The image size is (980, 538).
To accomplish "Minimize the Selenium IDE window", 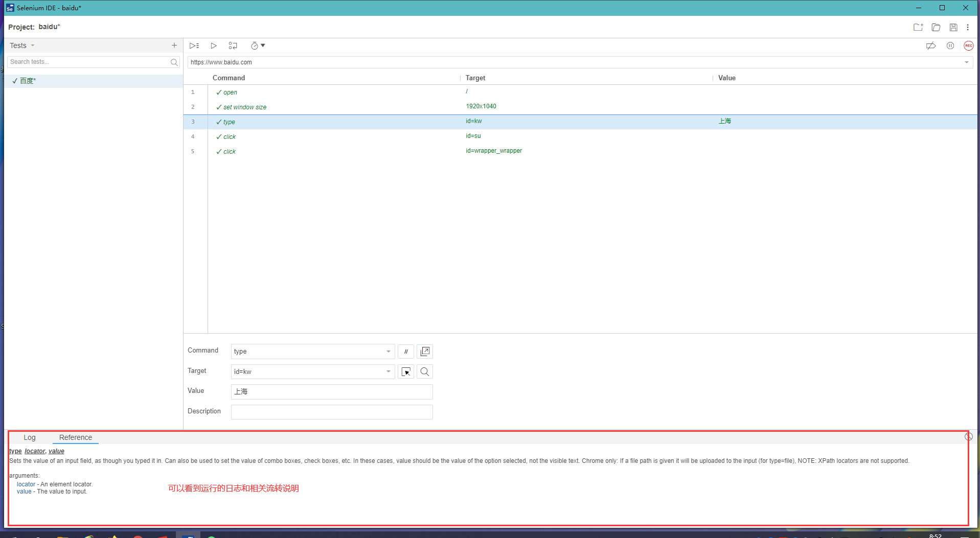I will (919, 8).
